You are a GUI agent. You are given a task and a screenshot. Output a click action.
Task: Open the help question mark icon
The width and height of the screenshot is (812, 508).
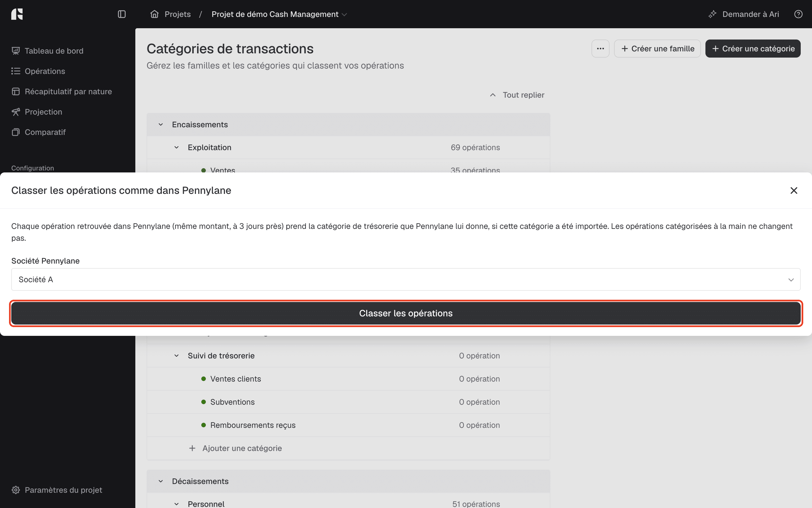pyautogui.click(x=798, y=14)
